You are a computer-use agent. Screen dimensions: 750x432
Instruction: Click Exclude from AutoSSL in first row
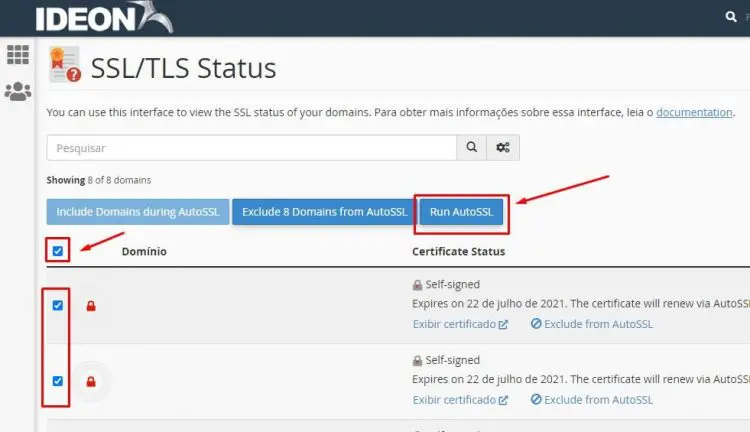(592, 324)
